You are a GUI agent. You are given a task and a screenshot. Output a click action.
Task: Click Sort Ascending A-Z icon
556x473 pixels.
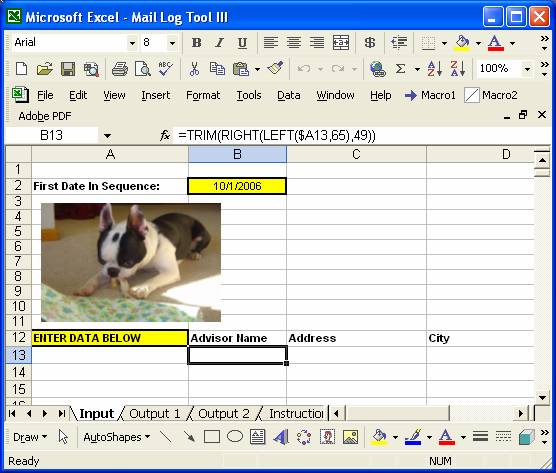coord(434,68)
